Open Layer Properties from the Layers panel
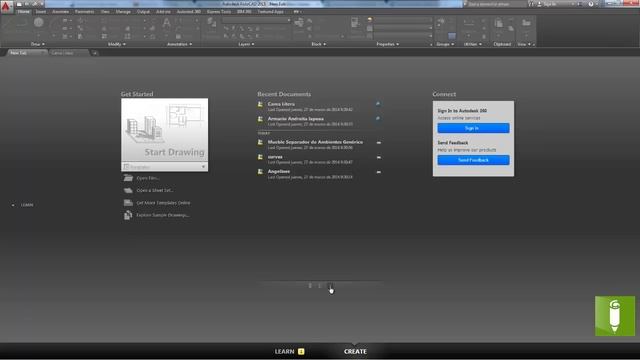This screenshot has height=360, width=640. pos(212,22)
